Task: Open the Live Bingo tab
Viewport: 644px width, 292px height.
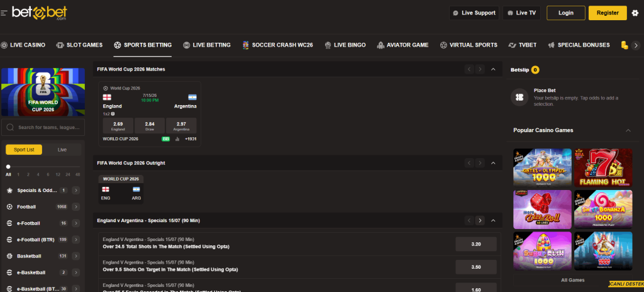Action: pos(345,45)
